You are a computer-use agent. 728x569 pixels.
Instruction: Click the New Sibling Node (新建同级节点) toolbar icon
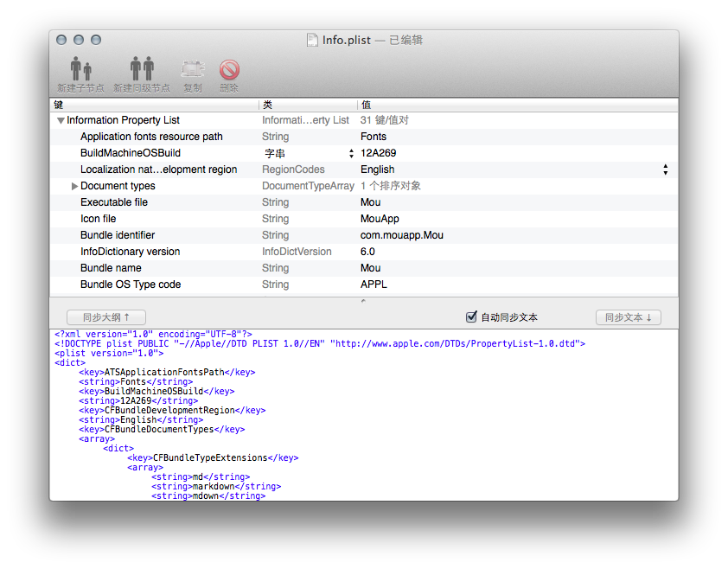(142, 69)
